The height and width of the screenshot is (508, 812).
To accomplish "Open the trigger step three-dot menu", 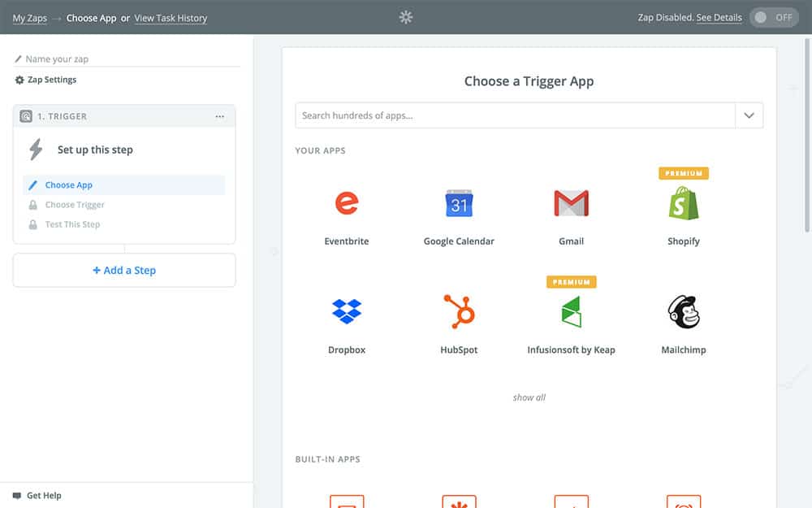I will [220, 116].
